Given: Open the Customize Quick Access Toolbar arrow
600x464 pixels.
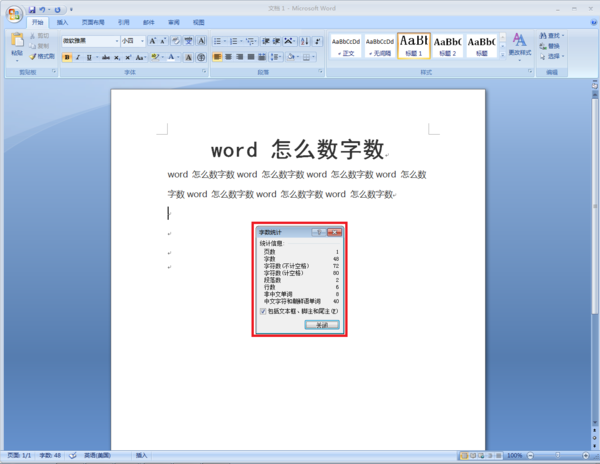Looking at the screenshot, I should pos(71,10).
